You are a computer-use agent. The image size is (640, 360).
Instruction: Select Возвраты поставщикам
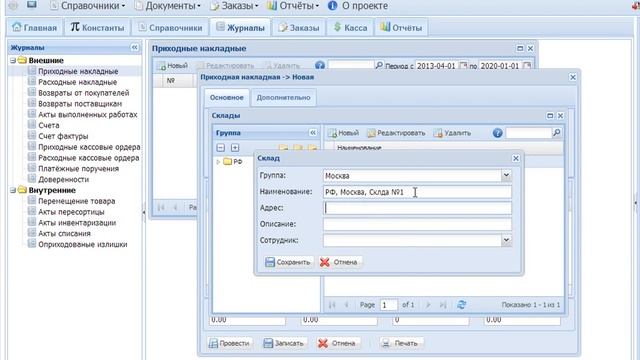click(80, 104)
